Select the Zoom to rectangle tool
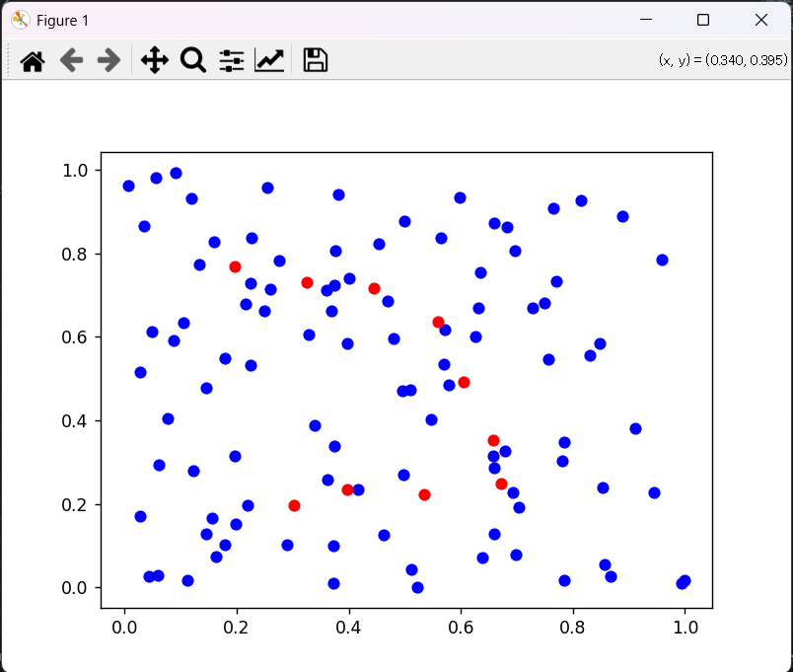The height and width of the screenshot is (672, 793). 192,60
